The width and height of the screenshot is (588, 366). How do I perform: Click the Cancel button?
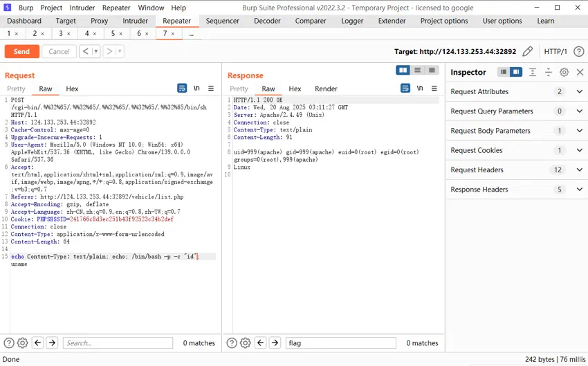59,51
